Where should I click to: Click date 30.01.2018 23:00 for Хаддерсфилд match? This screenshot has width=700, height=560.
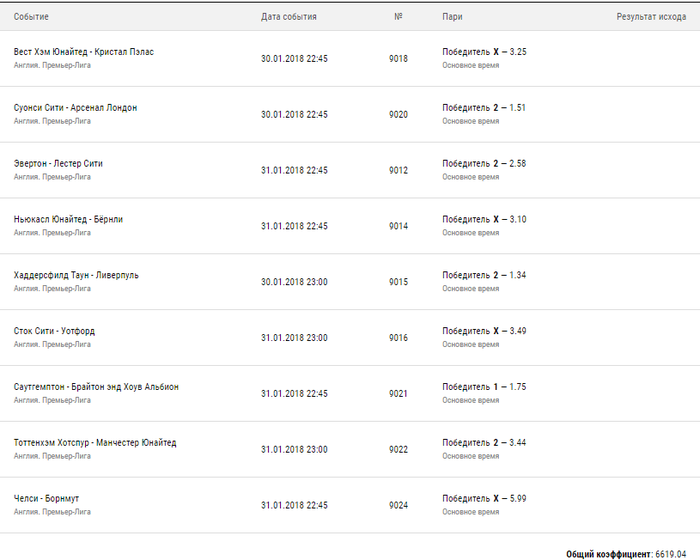click(294, 282)
